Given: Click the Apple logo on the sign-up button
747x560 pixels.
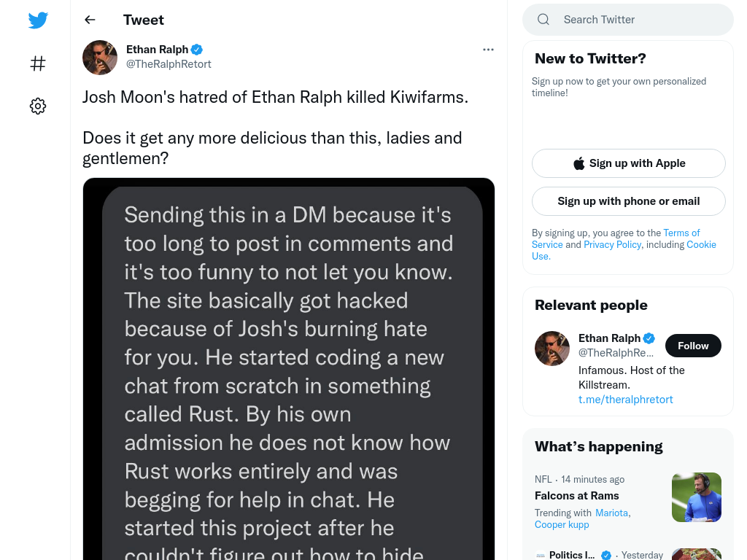Looking at the screenshot, I should tap(578, 163).
